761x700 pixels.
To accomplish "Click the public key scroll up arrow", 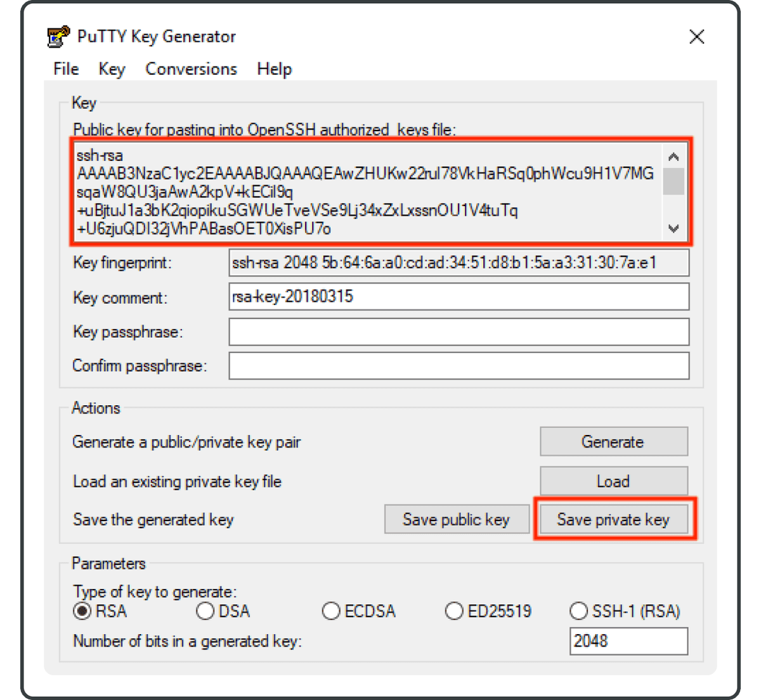I will tap(673, 156).
